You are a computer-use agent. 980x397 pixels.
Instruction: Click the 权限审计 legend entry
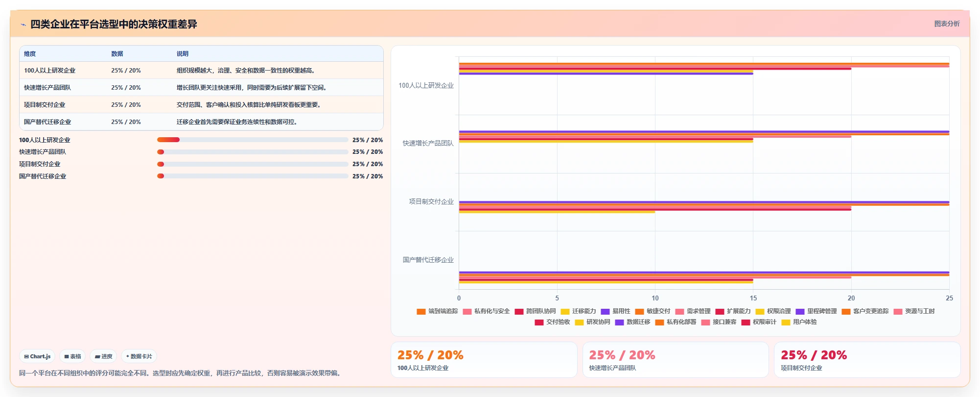(x=759, y=322)
